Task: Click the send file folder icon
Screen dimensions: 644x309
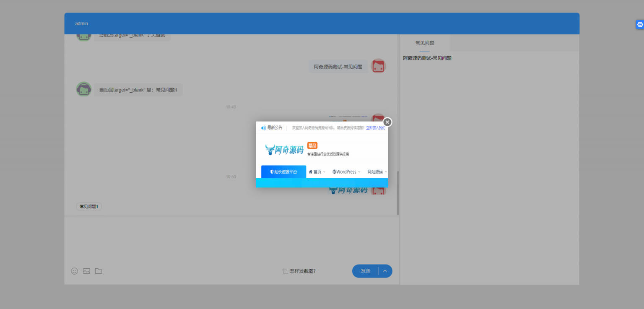Action: pyautogui.click(x=99, y=271)
